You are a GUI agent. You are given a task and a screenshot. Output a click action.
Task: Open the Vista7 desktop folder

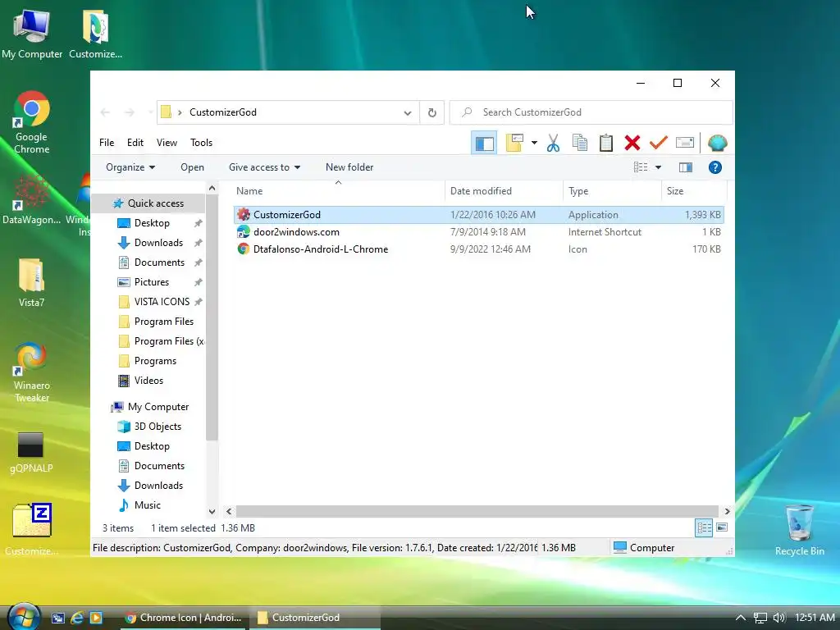31,283
